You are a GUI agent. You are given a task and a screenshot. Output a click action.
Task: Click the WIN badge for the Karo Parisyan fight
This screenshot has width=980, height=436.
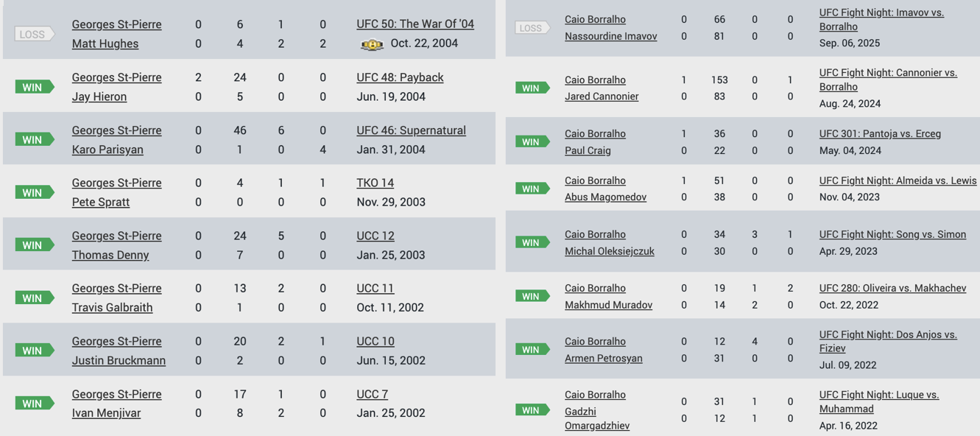[x=35, y=140]
